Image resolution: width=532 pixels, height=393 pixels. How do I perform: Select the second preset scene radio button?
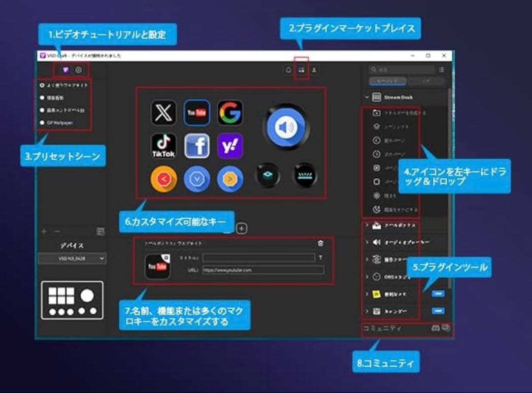pos(42,98)
